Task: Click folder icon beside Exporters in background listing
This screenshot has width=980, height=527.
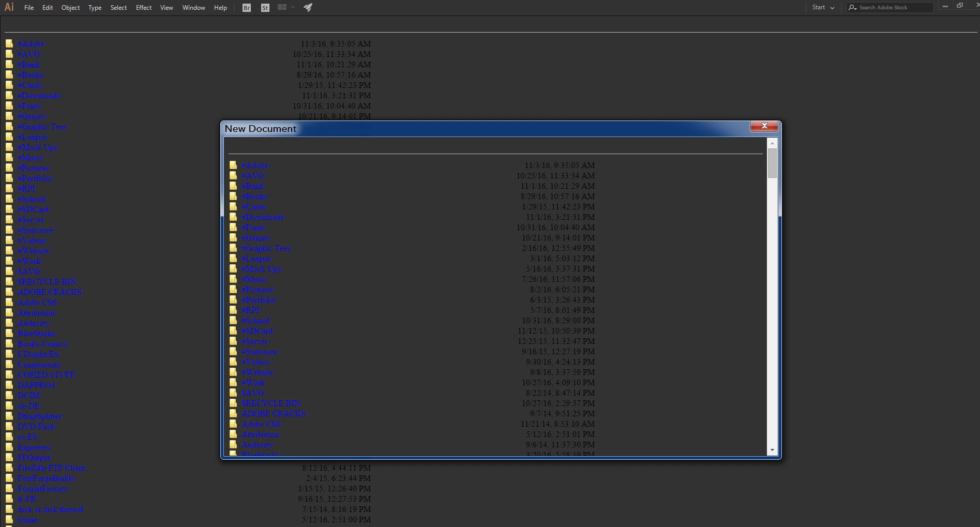Action: tap(9, 447)
